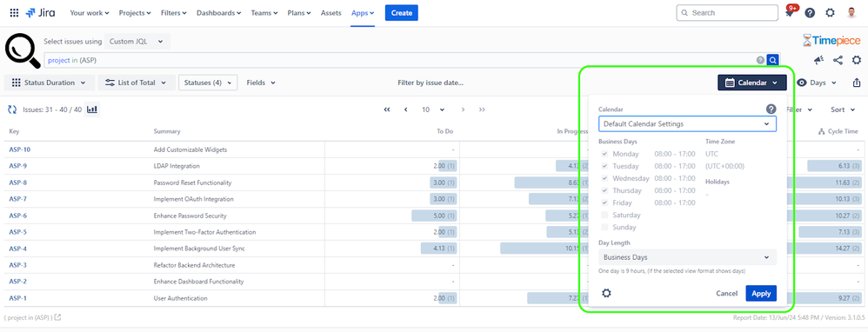Open the Fields dropdown
Viewport: 868px width, 332px height.
click(x=261, y=83)
